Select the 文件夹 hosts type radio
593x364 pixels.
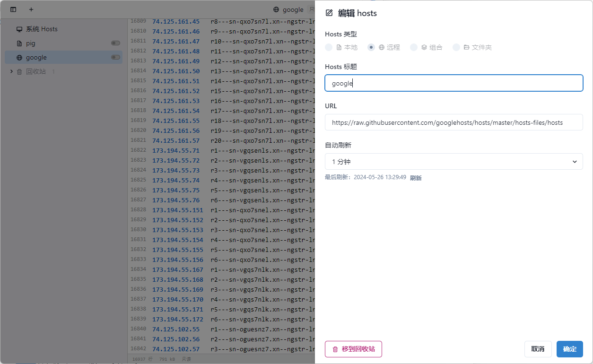[x=456, y=47]
